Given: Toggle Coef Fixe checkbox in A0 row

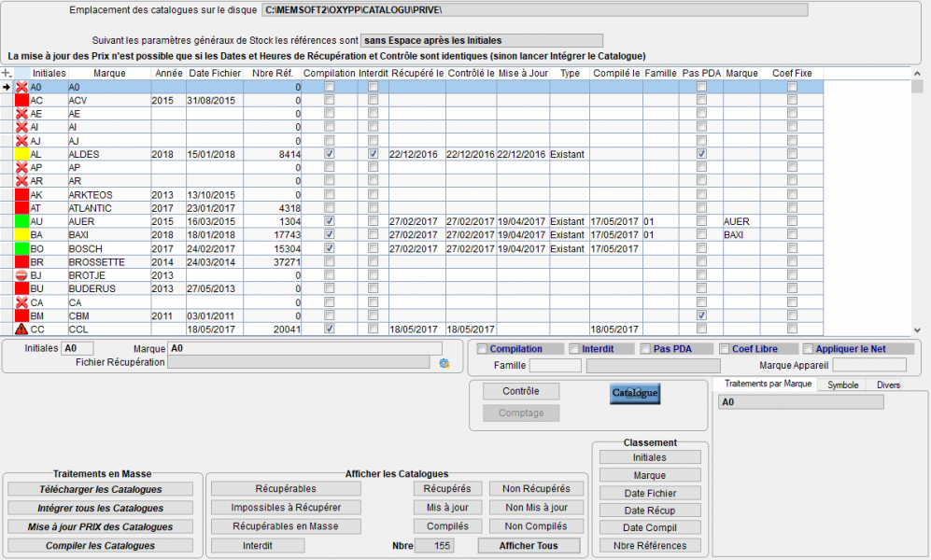Looking at the screenshot, I should point(792,87).
